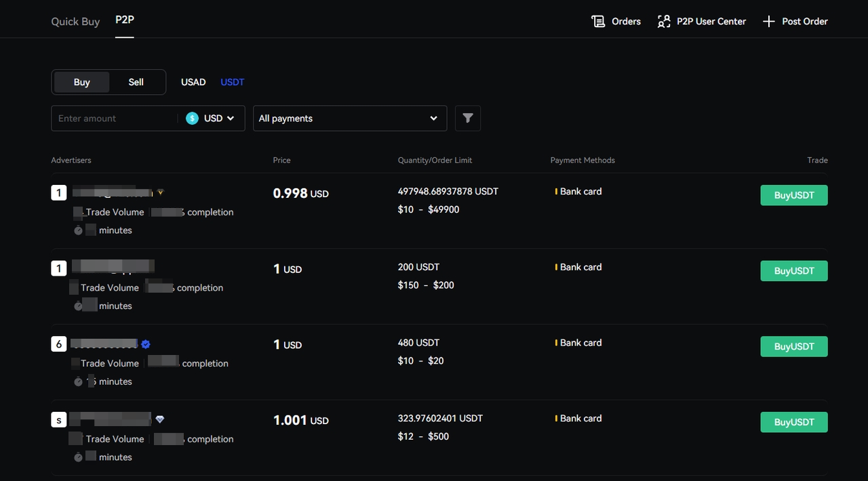Click timer icon in 480 USDT row

click(x=78, y=382)
